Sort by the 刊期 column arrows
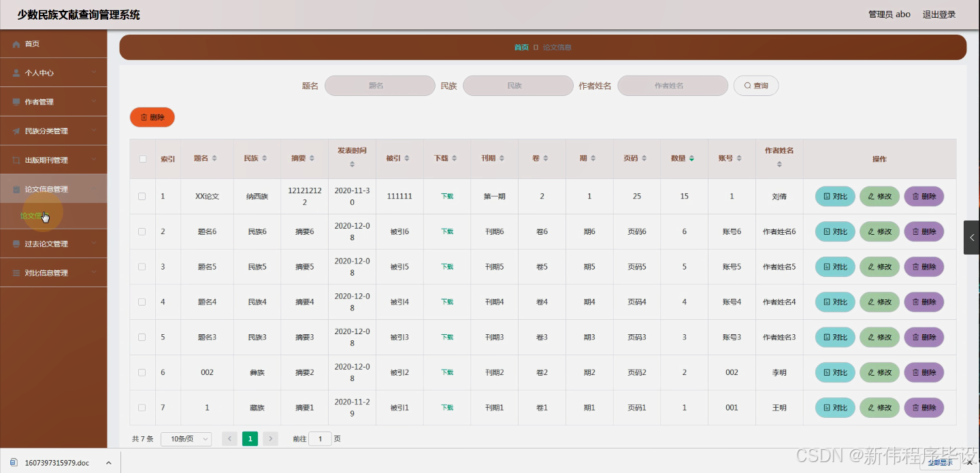 (502, 159)
